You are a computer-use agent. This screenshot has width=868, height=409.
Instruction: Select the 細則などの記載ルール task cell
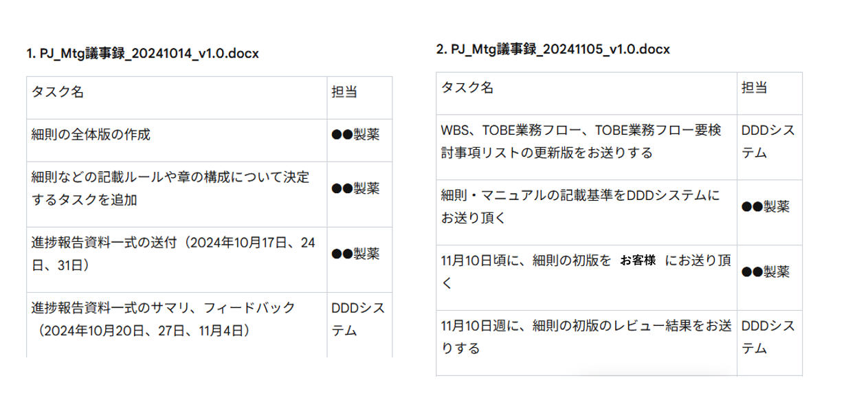[170, 188]
